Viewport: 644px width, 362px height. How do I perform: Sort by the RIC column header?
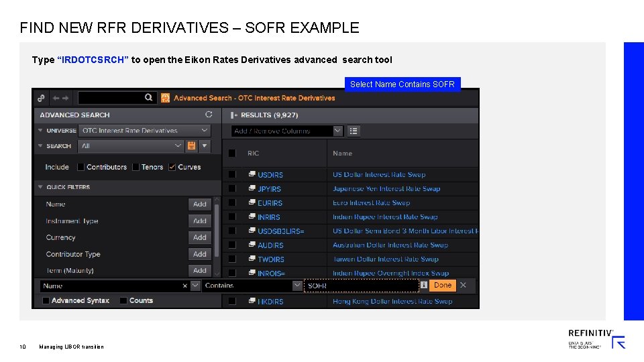click(x=253, y=153)
